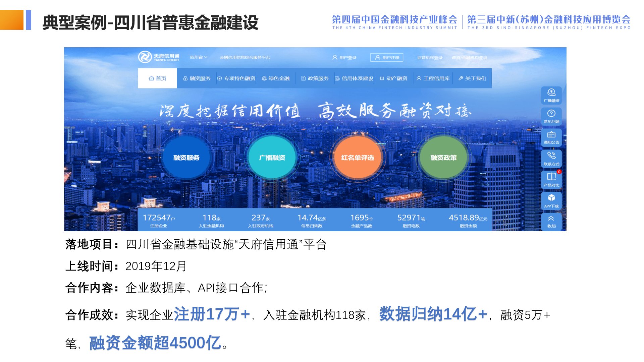
Task: Click the APP下载 sidebar icon
Action: (x=551, y=201)
